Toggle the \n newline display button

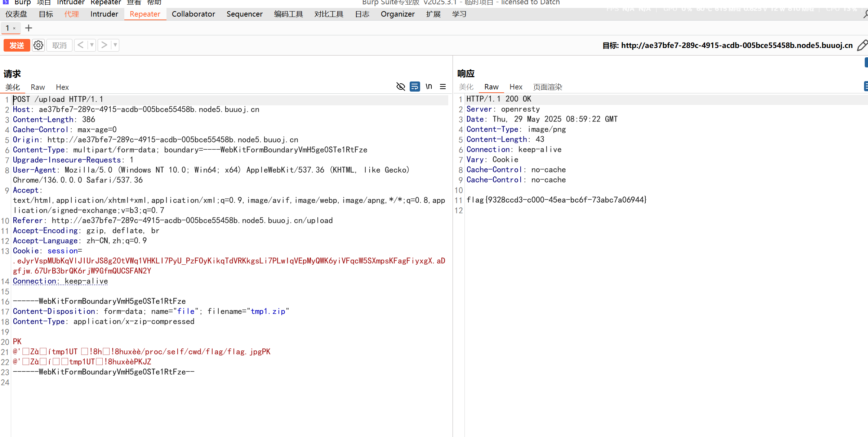[429, 87]
